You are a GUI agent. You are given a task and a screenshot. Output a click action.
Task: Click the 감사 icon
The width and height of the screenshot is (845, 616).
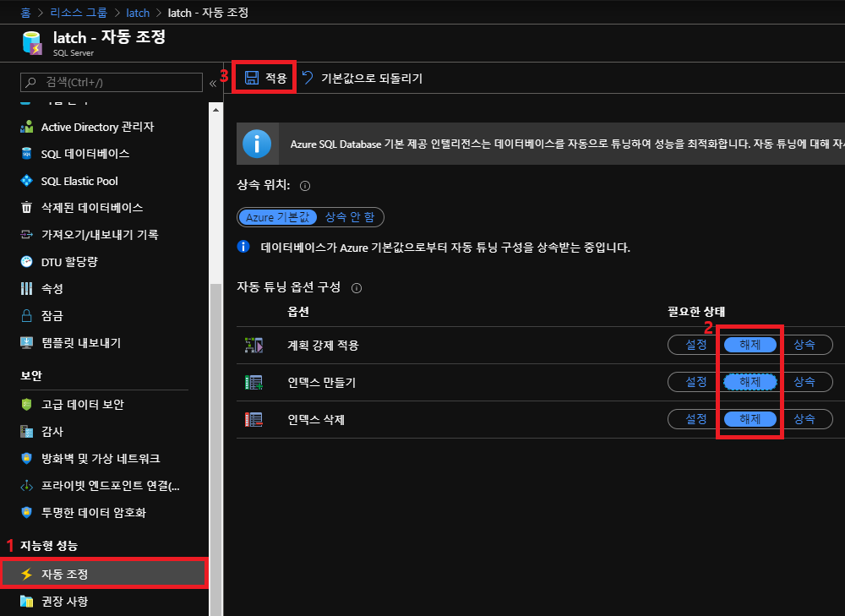[x=26, y=431]
